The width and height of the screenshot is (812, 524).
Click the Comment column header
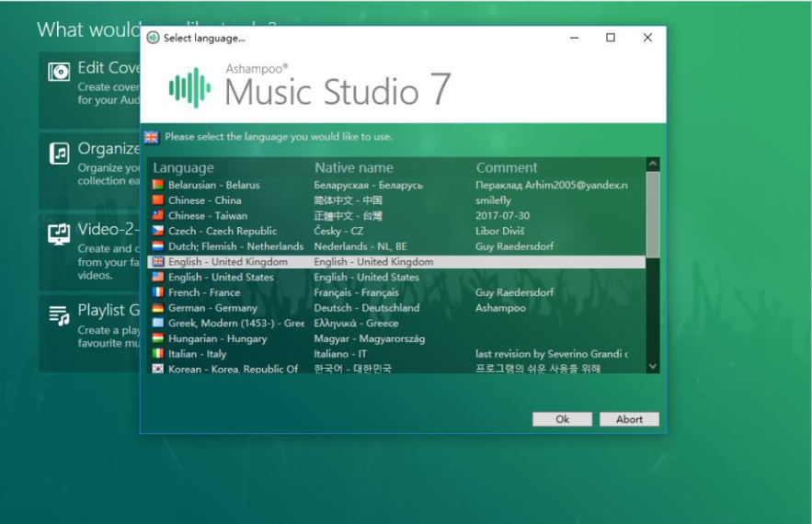[507, 167]
